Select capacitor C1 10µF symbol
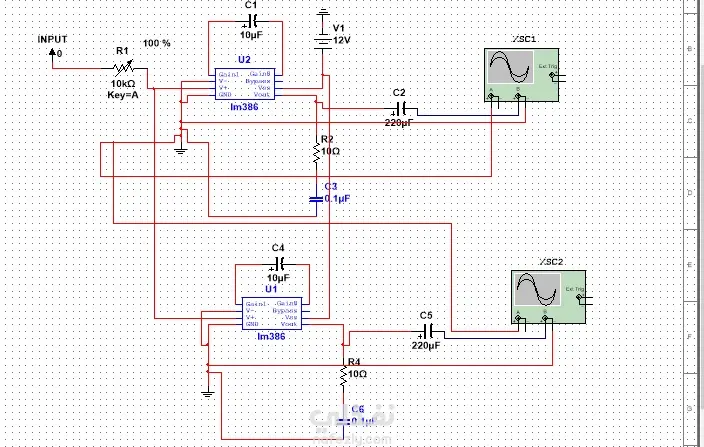The image size is (704, 447). coord(252,21)
